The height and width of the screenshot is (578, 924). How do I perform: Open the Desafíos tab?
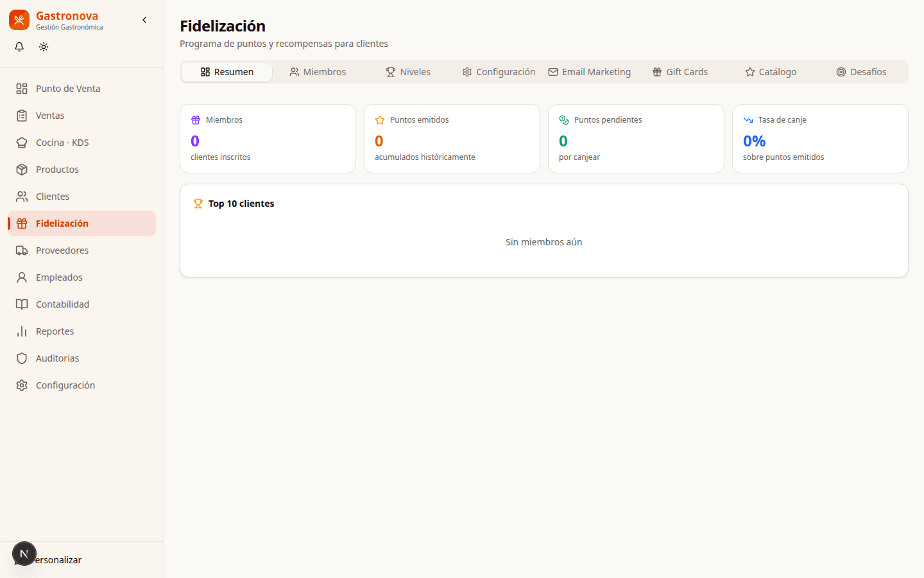coord(860,72)
